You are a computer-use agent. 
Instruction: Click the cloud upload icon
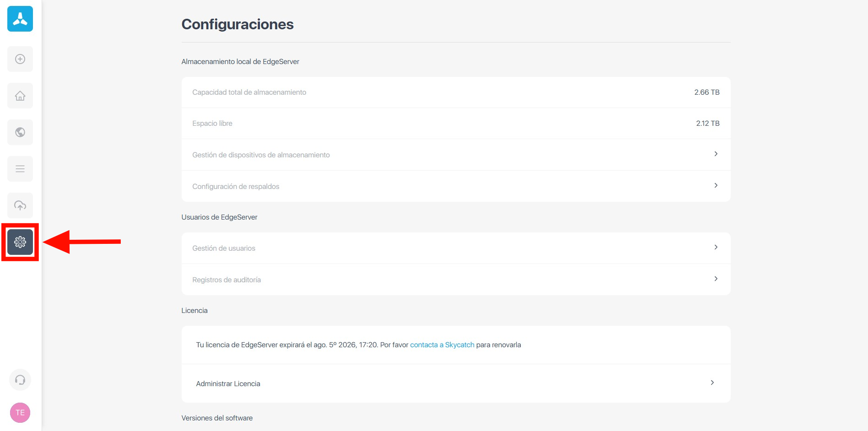coord(20,205)
